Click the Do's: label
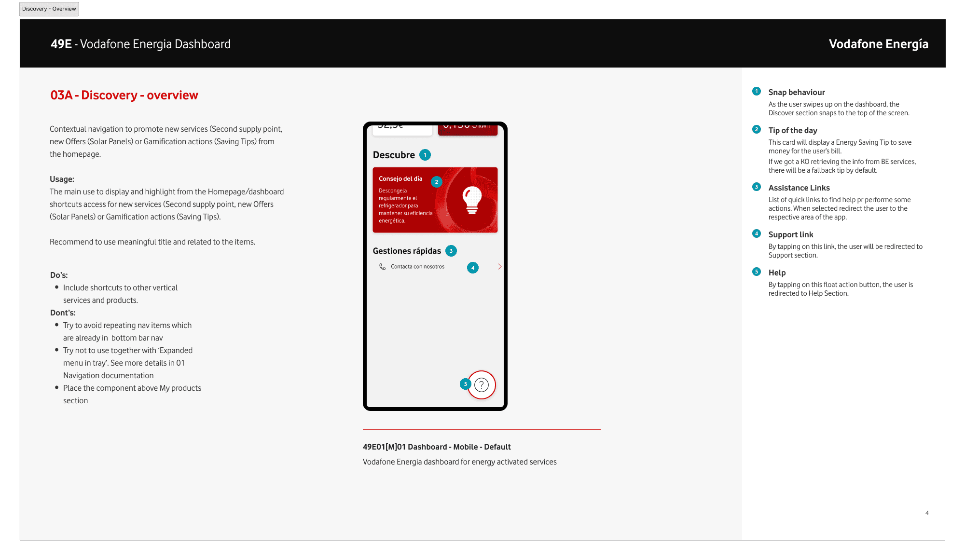Viewport: 965px width, 560px height. point(59,275)
